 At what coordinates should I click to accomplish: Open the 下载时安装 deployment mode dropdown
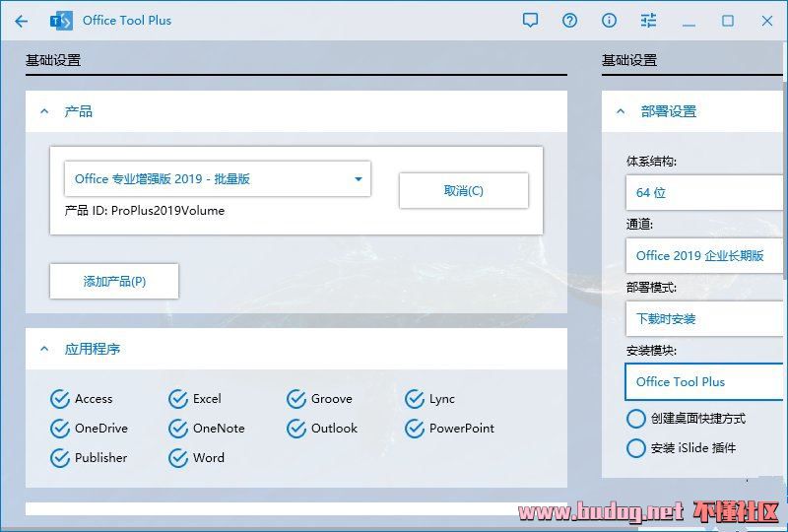[704, 319]
